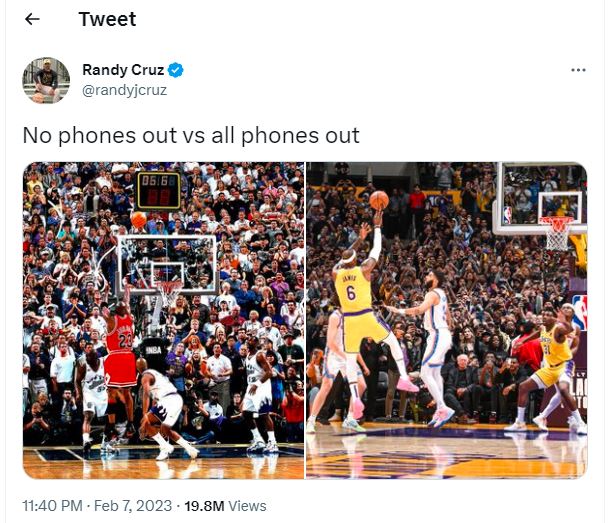Click the blue verified badge beside Randy Cruz
The image size is (615, 523).
click(175, 70)
